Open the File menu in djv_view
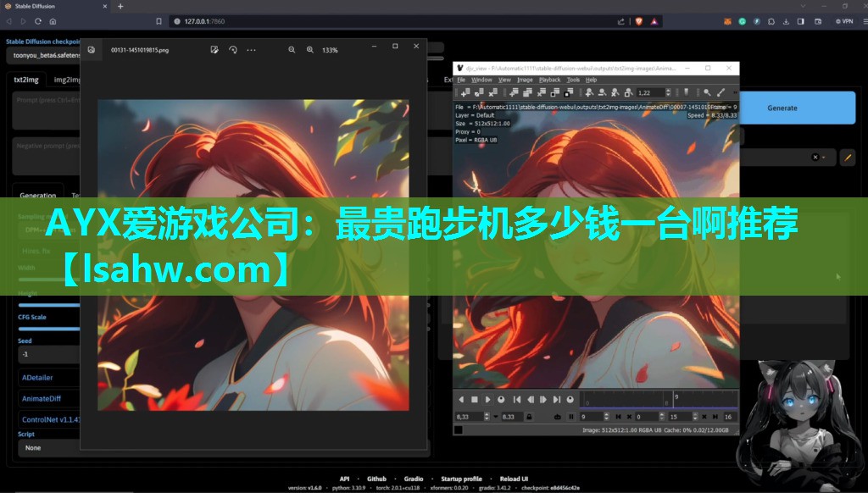Image resolution: width=868 pixels, height=493 pixels. coord(461,80)
